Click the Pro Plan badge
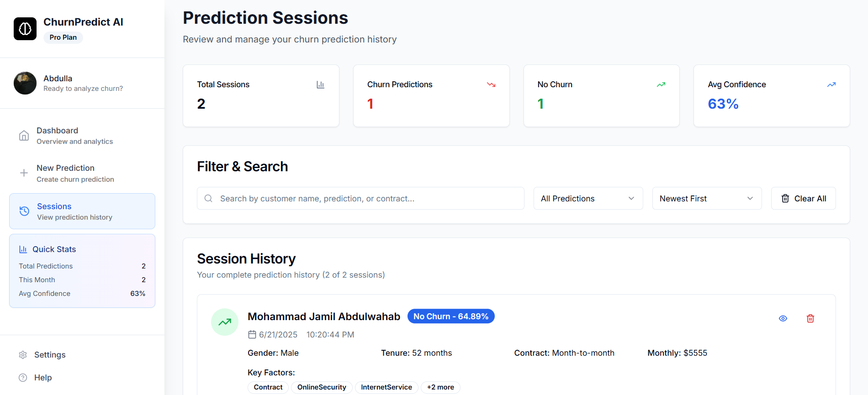Image resolution: width=868 pixels, height=395 pixels. [63, 37]
